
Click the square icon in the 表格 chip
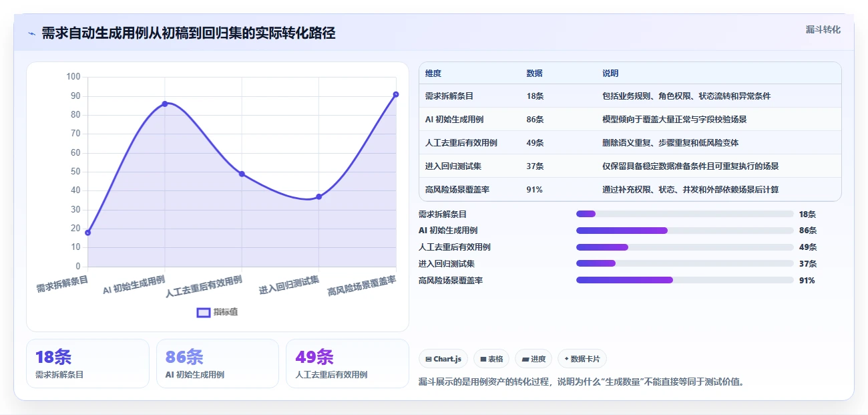click(483, 360)
